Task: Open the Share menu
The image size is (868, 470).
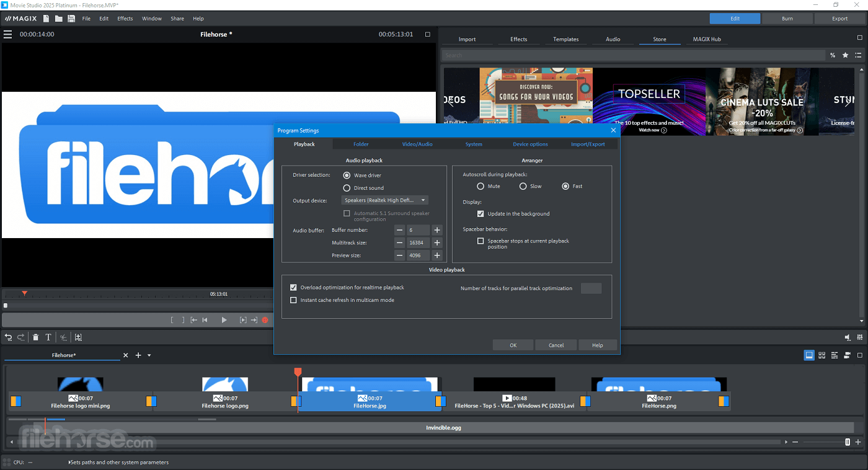Action: click(177, 19)
